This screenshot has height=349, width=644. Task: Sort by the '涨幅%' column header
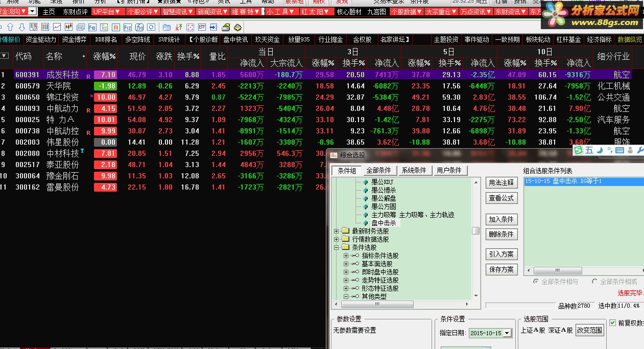click(x=105, y=56)
